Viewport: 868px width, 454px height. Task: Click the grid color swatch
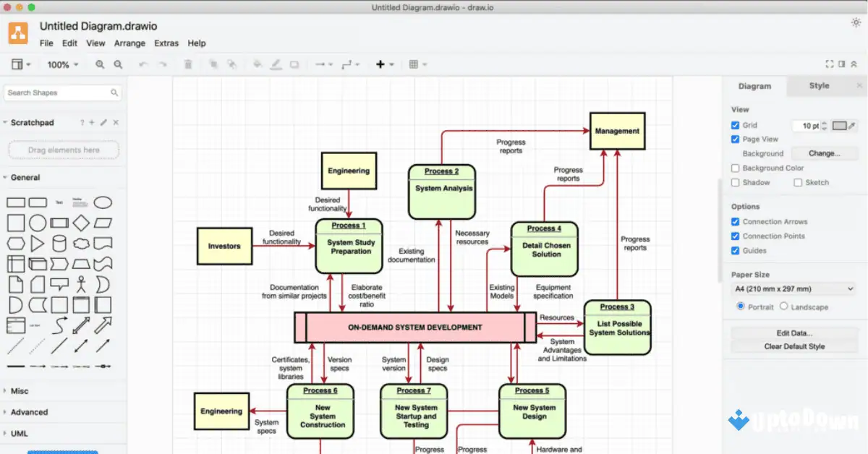(839, 126)
